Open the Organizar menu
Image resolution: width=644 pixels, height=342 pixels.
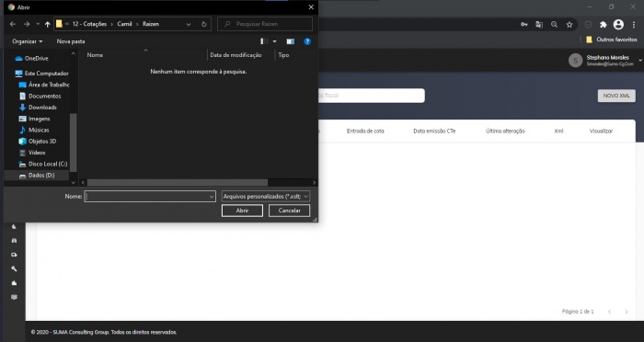click(x=27, y=41)
